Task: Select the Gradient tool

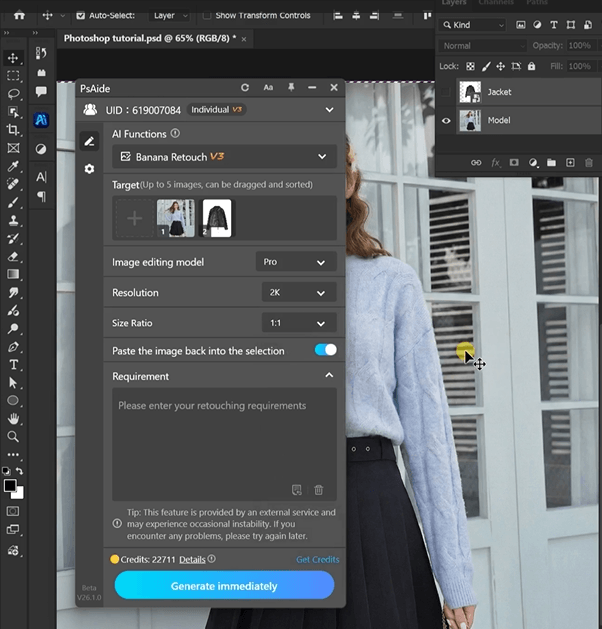Action: click(x=13, y=274)
